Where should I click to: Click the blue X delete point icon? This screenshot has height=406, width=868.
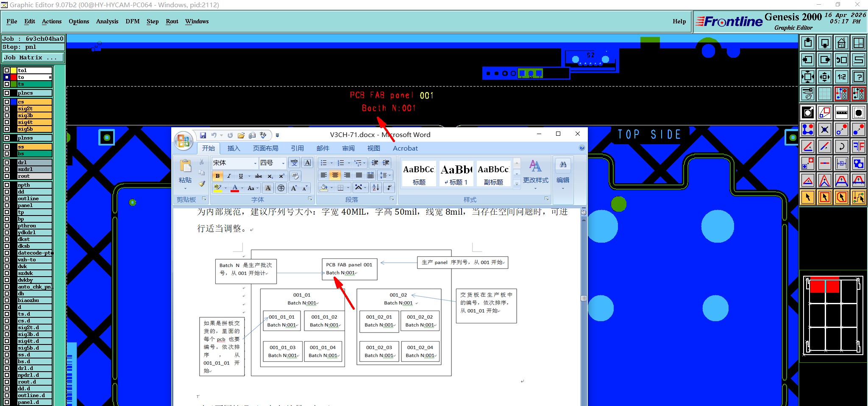pyautogui.click(x=825, y=129)
